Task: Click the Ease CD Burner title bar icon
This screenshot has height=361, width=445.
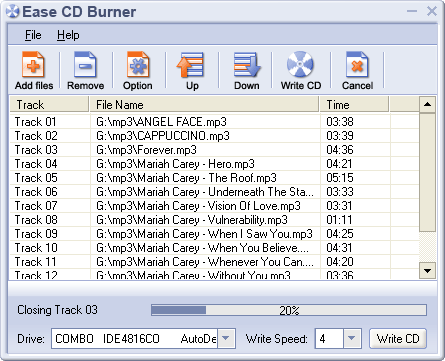Action: pyautogui.click(x=12, y=11)
